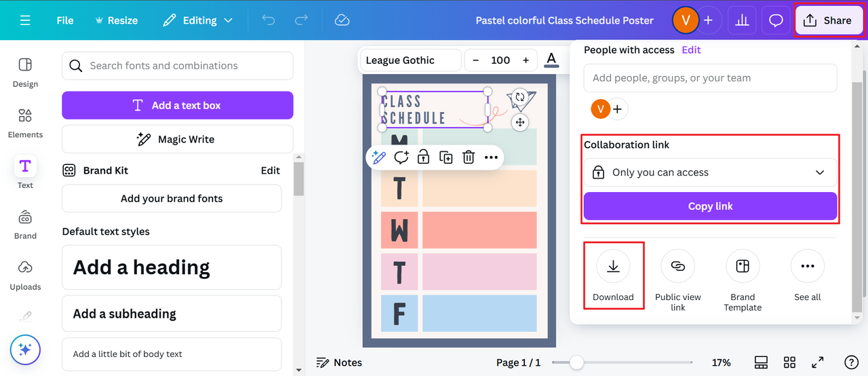Click the Magic Write pencil in floating toolbar

378,157
